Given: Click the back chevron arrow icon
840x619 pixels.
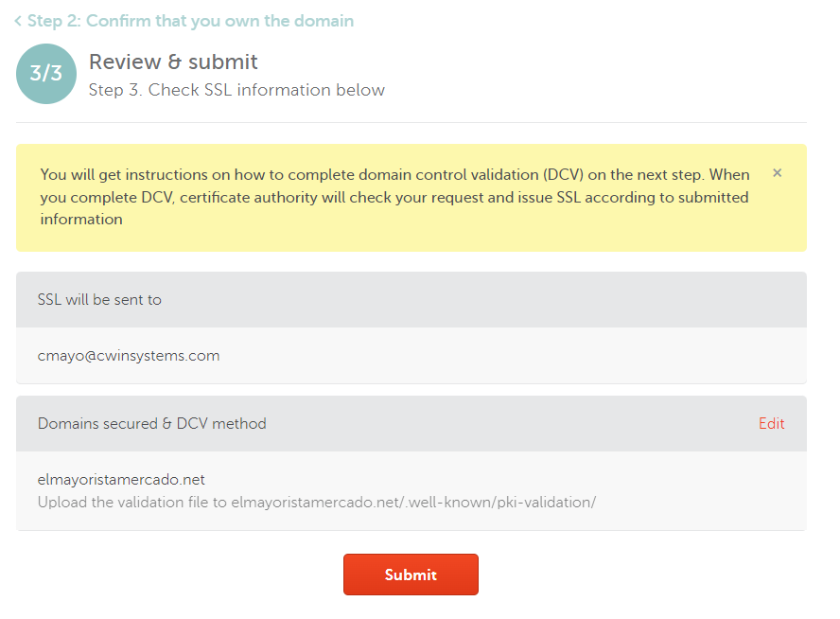Looking at the screenshot, I should click(x=18, y=21).
